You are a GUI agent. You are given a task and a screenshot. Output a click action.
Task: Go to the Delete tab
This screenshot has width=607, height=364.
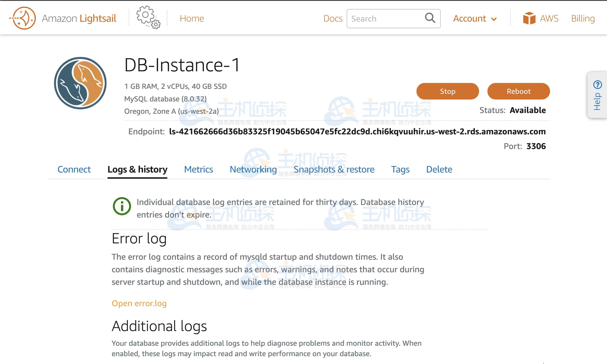439,169
